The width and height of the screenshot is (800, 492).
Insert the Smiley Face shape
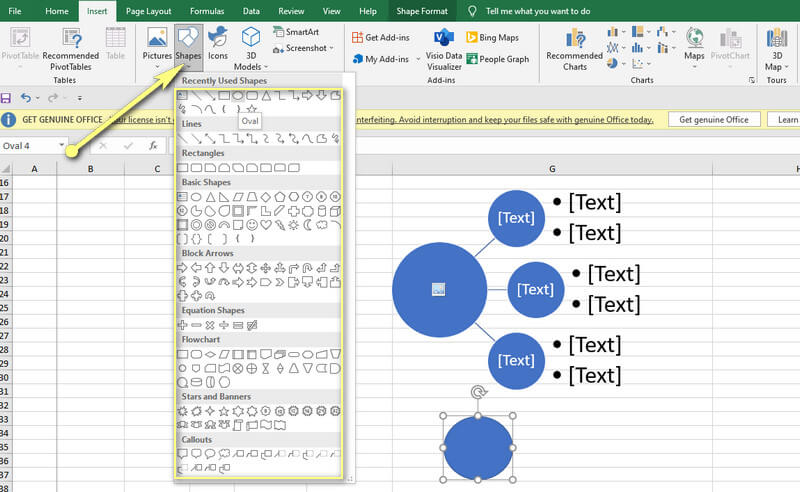coord(252,225)
